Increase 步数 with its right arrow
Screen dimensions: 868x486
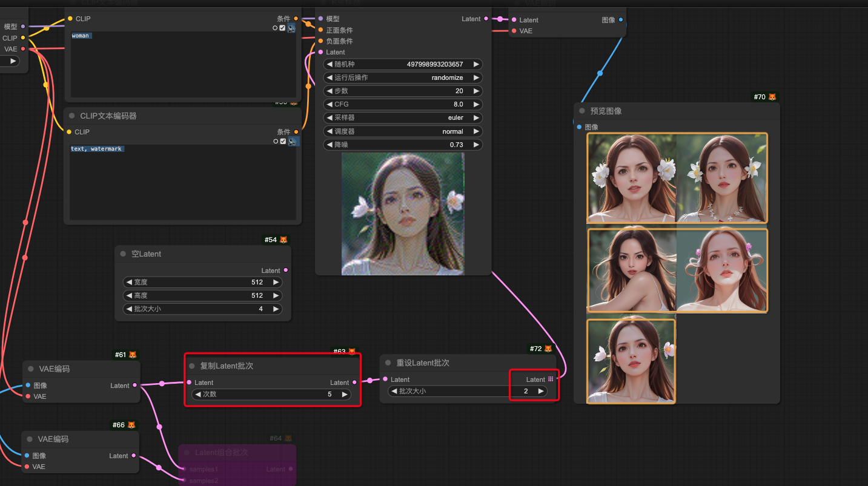477,91
